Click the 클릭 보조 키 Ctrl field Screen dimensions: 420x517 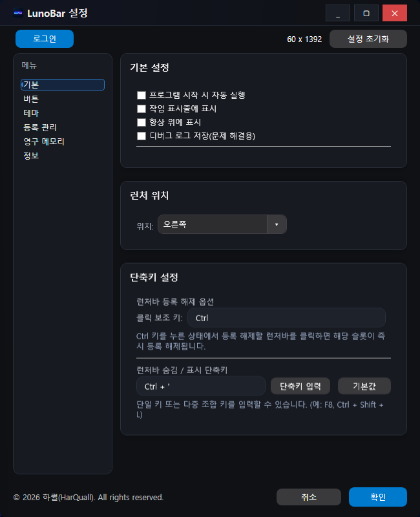286,317
